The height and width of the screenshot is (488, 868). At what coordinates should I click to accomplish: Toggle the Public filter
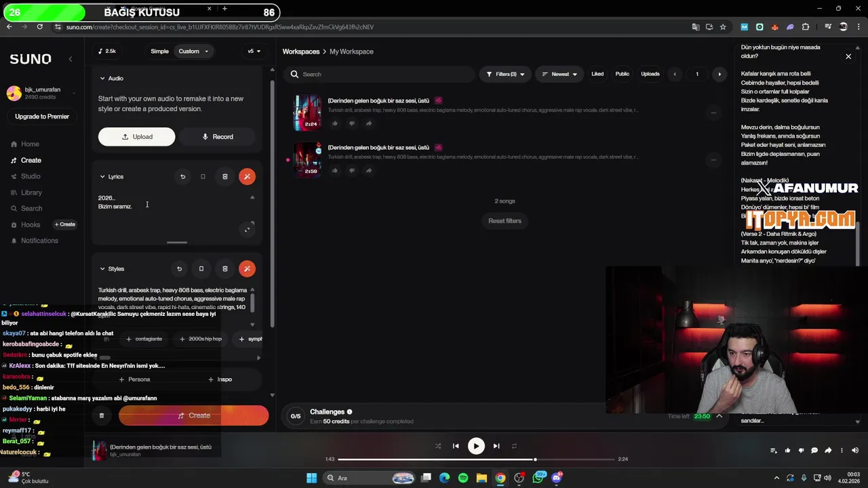pos(623,74)
